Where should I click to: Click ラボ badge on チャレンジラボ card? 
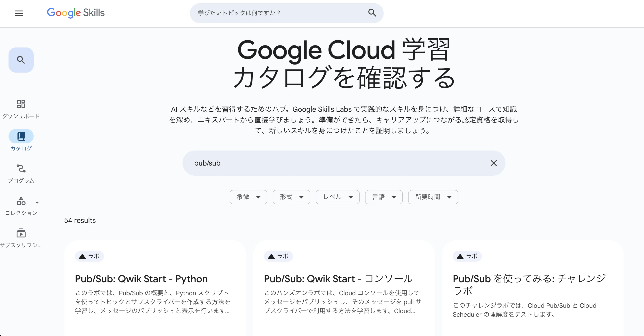[467, 256]
